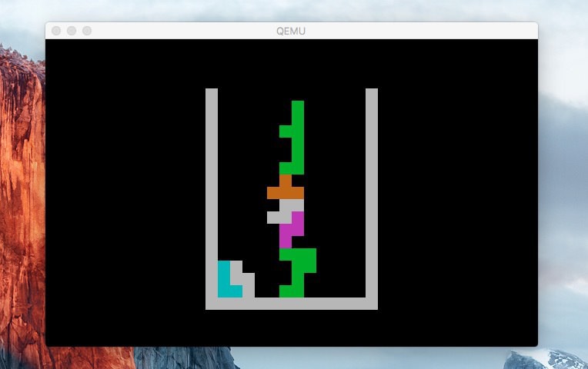Screen dimensions: 588x369
Task: Click the QEMU title text
Action: click(x=291, y=31)
